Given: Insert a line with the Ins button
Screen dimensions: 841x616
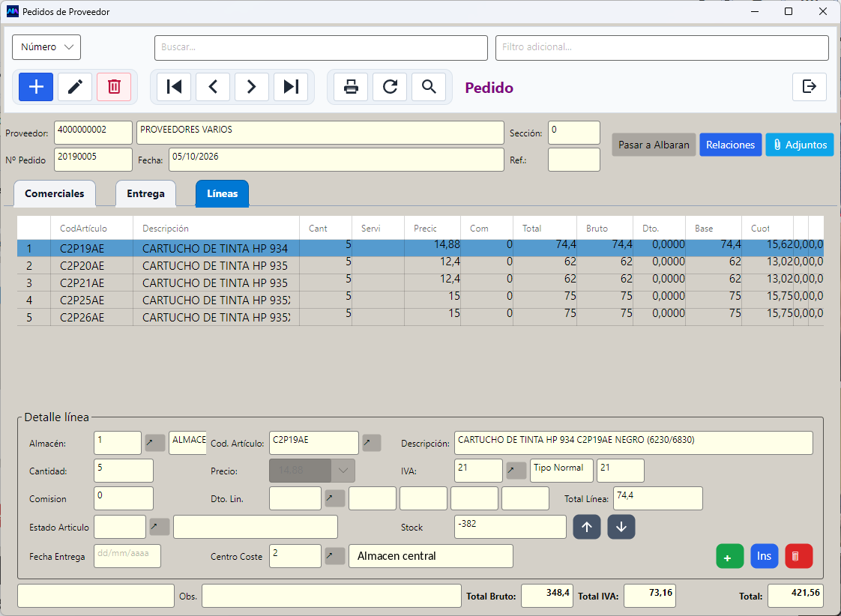Looking at the screenshot, I should point(765,556).
